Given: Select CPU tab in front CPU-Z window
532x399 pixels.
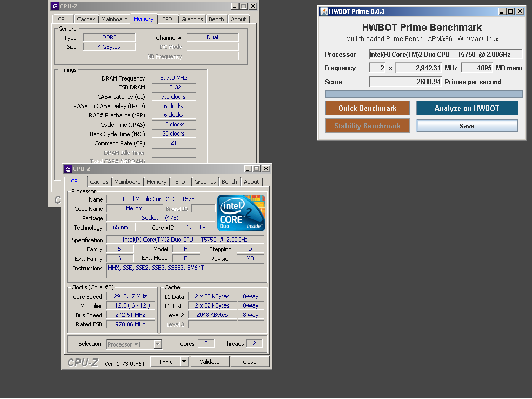Looking at the screenshot, I should pos(76,181).
